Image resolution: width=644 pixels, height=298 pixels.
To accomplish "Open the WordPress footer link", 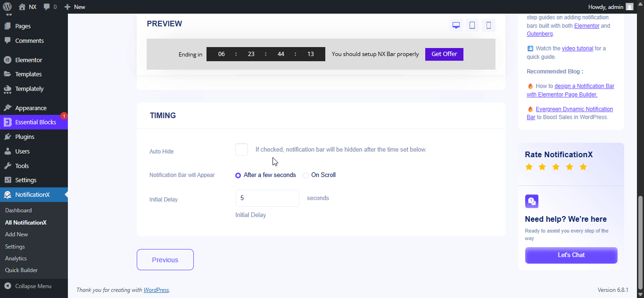I will click(156, 290).
